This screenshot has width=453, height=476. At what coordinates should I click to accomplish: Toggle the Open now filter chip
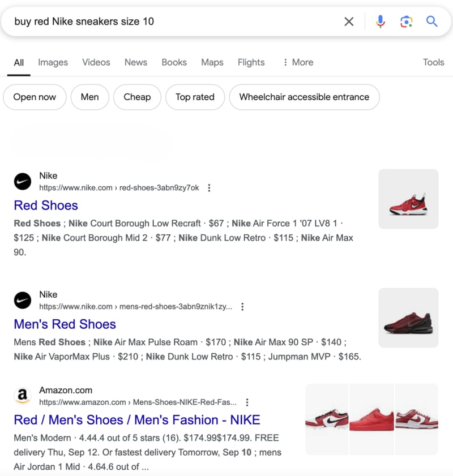click(35, 97)
